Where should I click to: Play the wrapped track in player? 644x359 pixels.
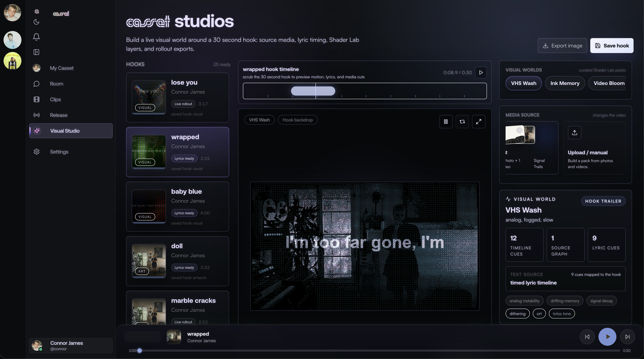click(607, 337)
